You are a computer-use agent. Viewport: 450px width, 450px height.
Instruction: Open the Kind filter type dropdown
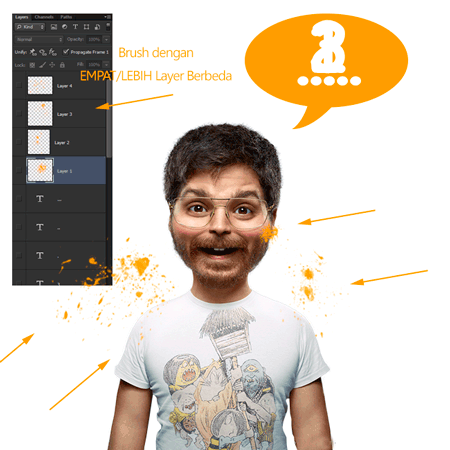30,27
